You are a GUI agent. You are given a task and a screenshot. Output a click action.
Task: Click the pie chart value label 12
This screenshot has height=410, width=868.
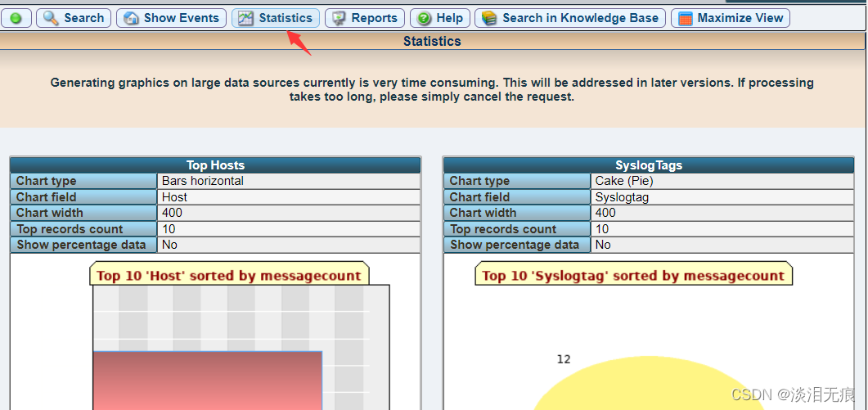pos(564,359)
